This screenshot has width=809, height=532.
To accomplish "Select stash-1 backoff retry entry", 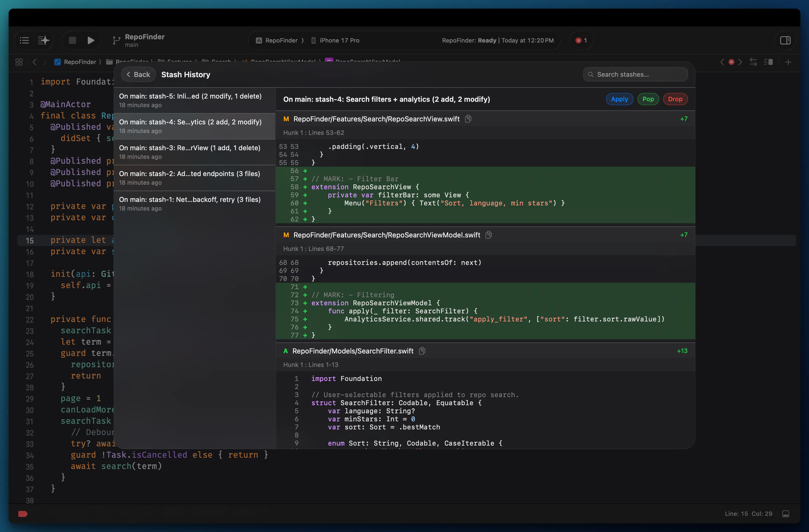I will (x=194, y=204).
